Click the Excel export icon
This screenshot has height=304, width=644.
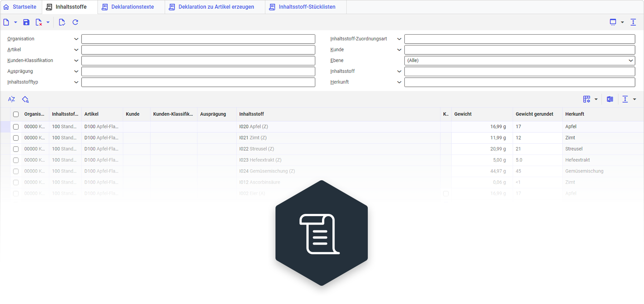(610, 99)
